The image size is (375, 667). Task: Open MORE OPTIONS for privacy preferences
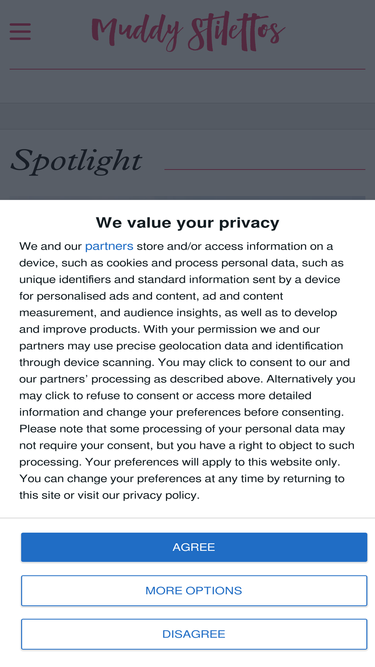click(x=194, y=590)
